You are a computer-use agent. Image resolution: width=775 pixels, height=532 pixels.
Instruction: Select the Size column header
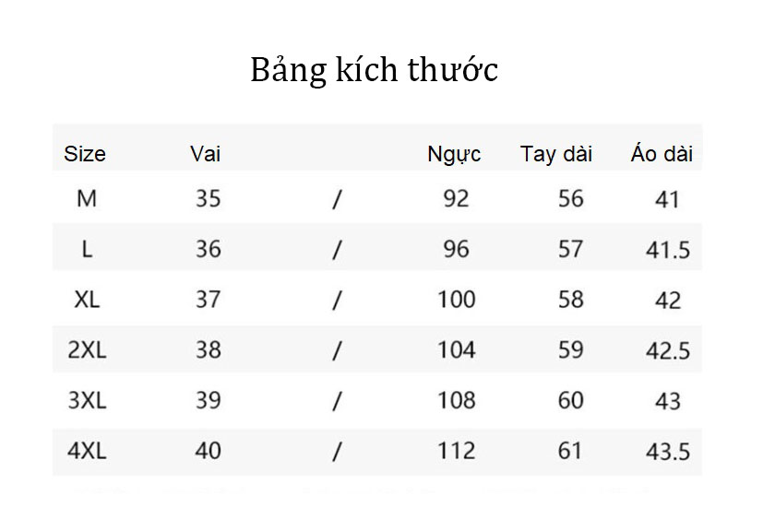85,154
